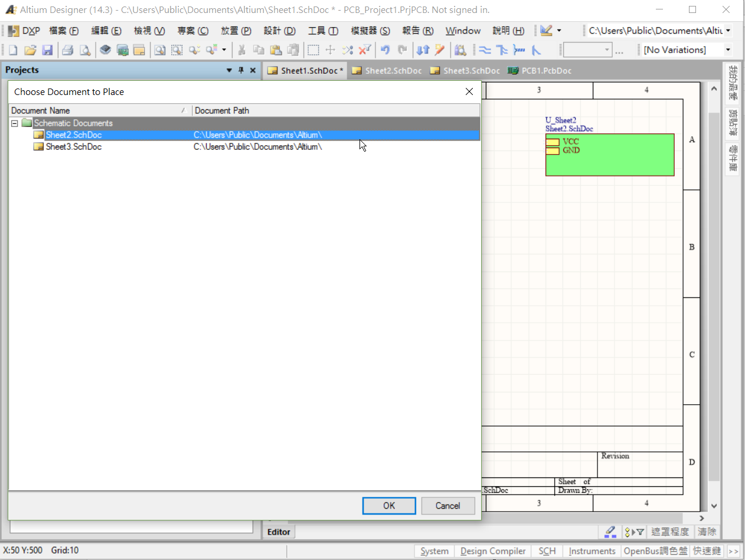
Task: Create a new document
Action: [12, 50]
